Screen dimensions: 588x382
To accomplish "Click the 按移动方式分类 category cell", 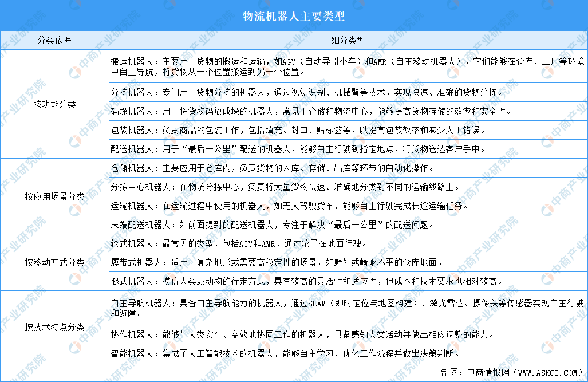I will click(54, 262).
